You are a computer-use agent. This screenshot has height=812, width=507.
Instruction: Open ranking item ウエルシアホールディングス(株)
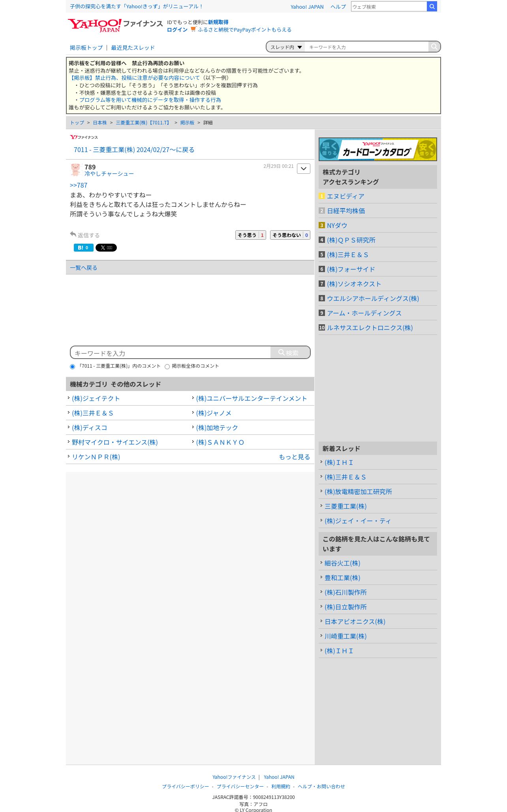tap(373, 299)
